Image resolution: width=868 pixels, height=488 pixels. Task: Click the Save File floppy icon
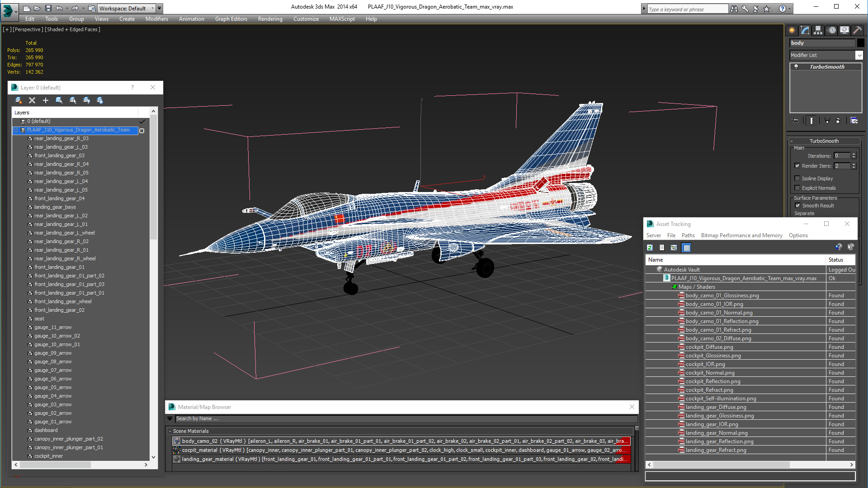pyautogui.click(x=48, y=8)
